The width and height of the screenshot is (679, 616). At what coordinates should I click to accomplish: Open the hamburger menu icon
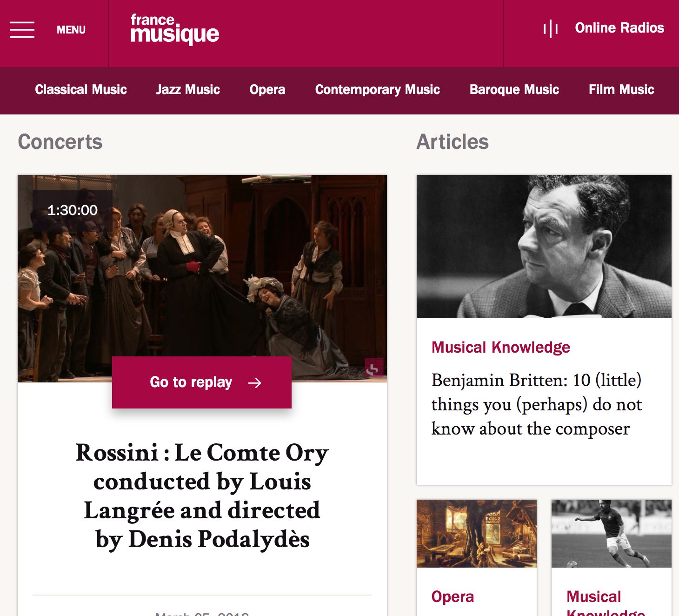[x=22, y=30]
